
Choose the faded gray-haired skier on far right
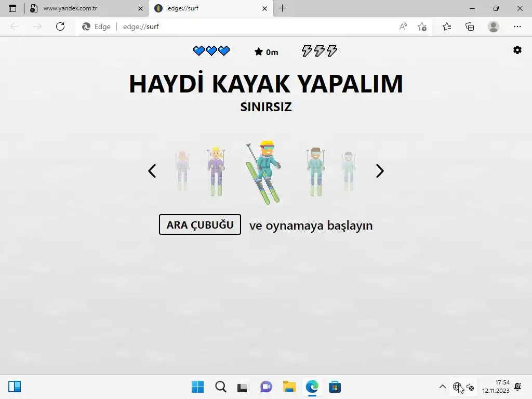(349, 171)
